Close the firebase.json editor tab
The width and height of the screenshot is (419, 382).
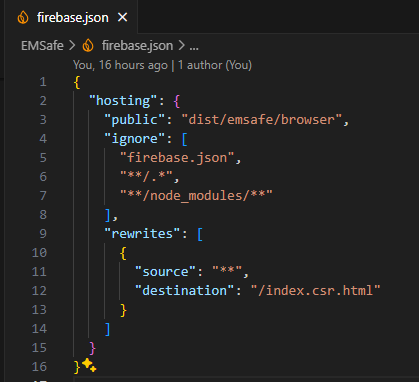tap(123, 17)
